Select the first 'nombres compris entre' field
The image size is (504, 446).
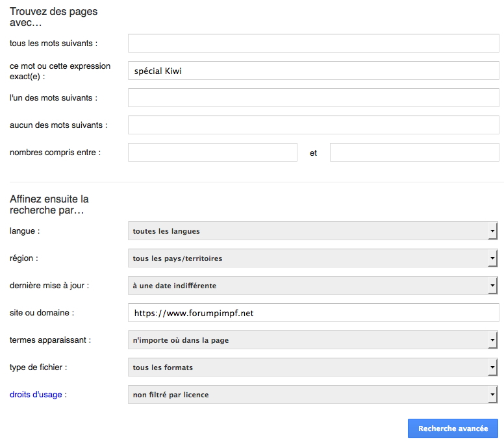(212, 153)
